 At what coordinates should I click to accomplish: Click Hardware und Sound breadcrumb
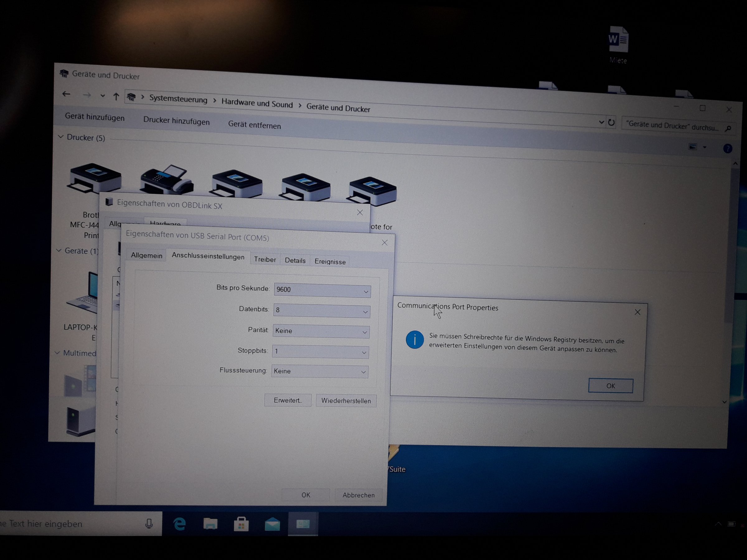tap(257, 103)
